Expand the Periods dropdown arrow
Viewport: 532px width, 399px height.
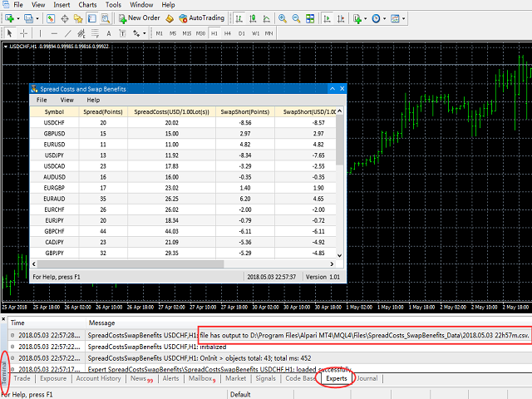(384, 18)
